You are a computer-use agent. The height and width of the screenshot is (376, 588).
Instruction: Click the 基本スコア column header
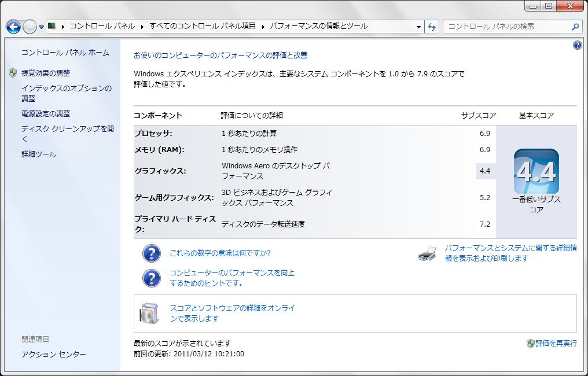point(536,116)
